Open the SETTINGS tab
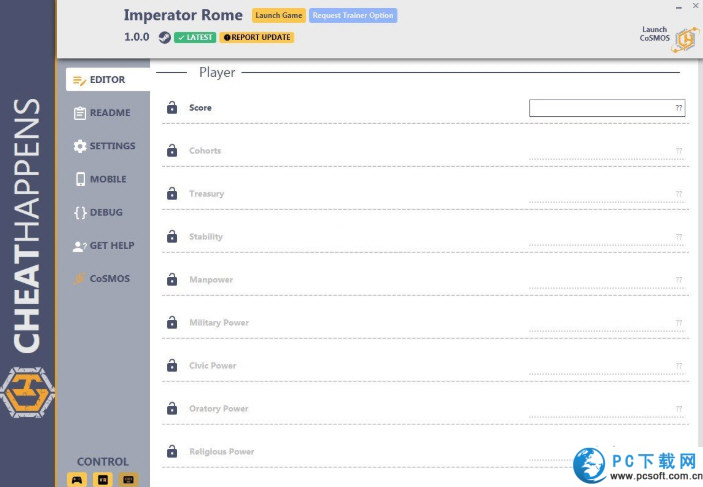Screen dimensions: 703x487 [x=104, y=146]
